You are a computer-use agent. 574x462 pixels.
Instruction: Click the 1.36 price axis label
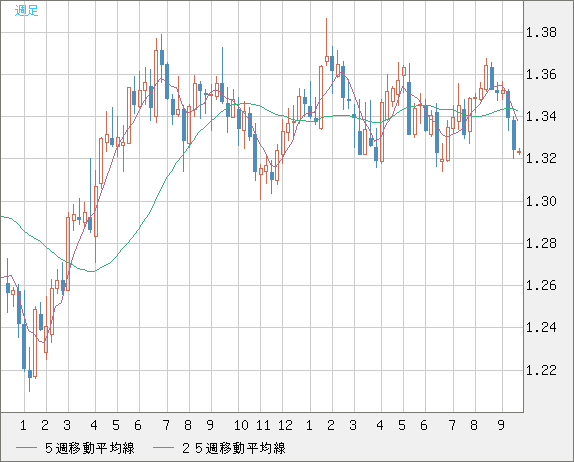click(541, 75)
